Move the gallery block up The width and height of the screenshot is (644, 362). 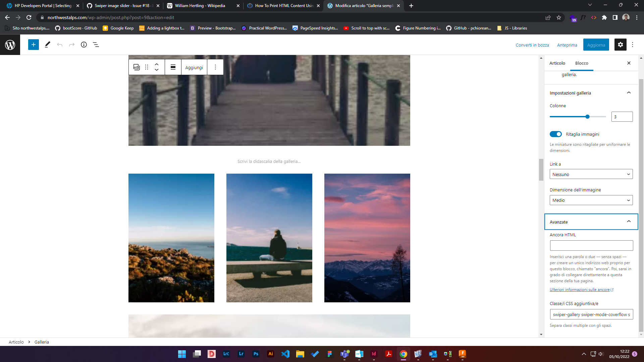pos(156,64)
